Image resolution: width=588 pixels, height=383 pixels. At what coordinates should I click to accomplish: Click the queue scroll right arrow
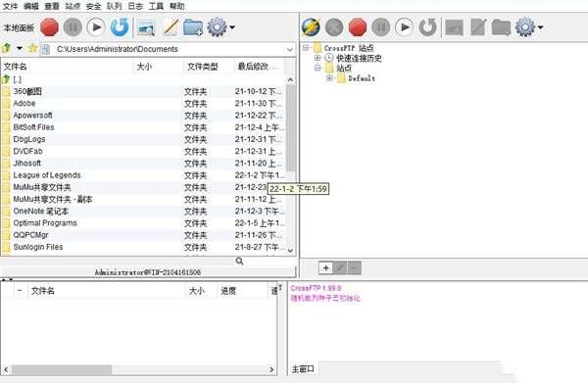coord(271,370)
